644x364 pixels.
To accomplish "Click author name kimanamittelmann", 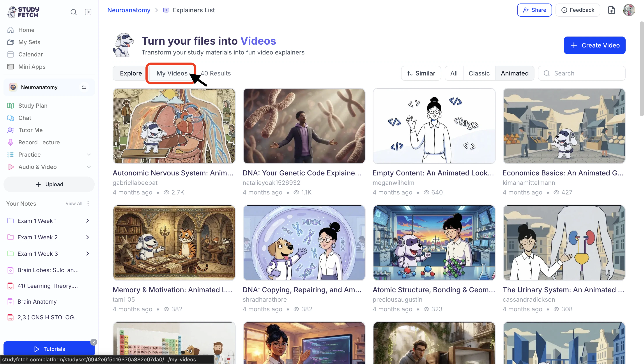I will tap(529, 183).
